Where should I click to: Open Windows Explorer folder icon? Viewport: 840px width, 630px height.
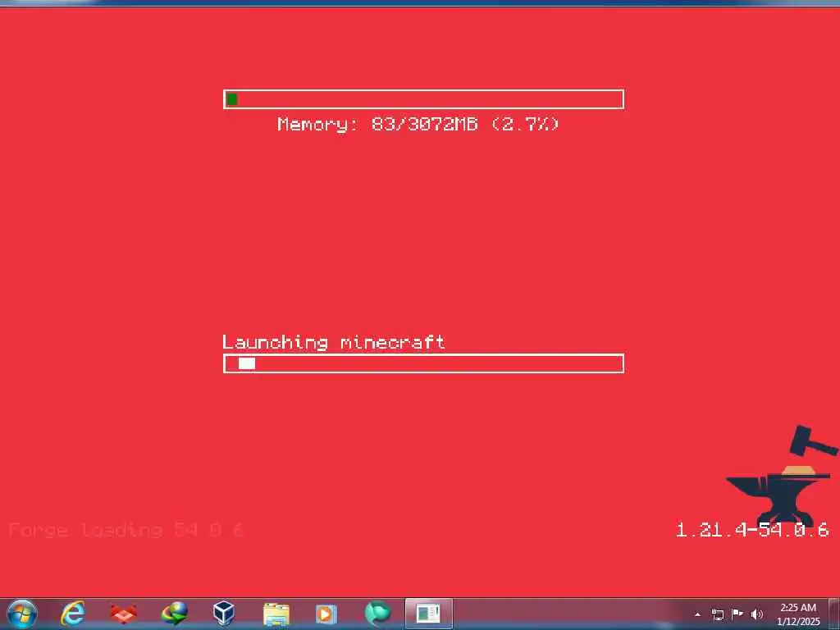[x=276, y=614]
